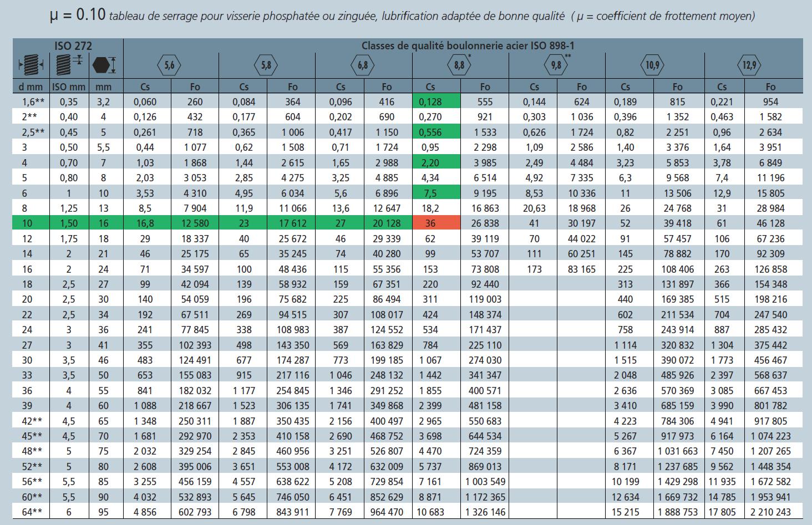Viewport: 812px width, 525px height.
Task: Click the d mm column header
Action: pos(27,86)
